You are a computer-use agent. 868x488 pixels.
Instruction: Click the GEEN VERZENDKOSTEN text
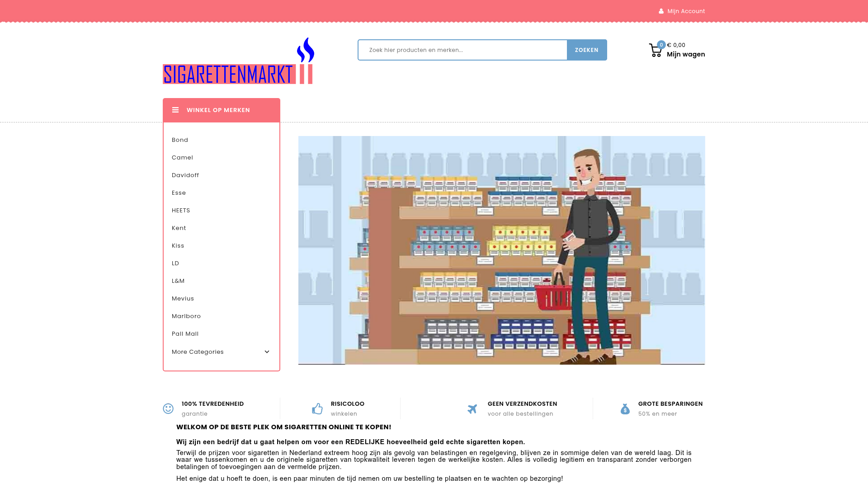522,404
